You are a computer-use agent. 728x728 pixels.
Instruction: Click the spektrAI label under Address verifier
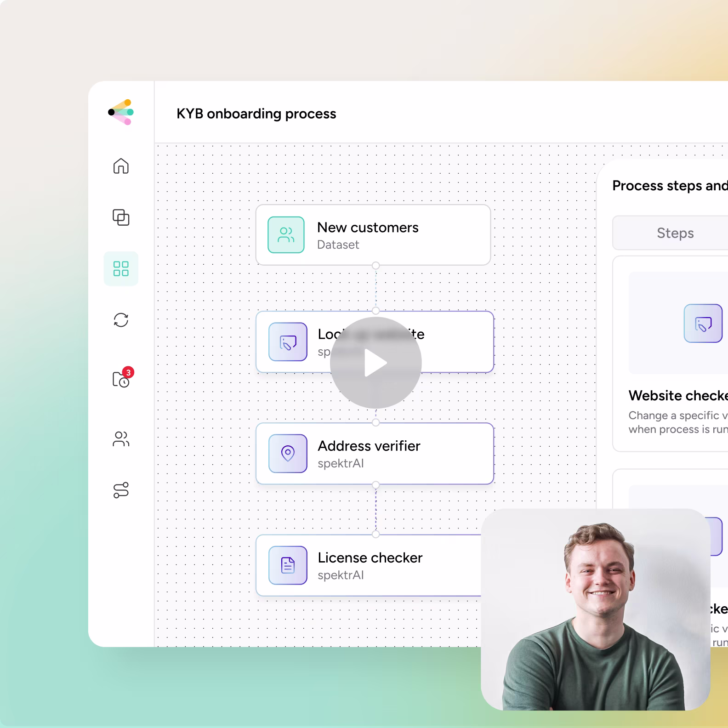[x=341, y=463]
